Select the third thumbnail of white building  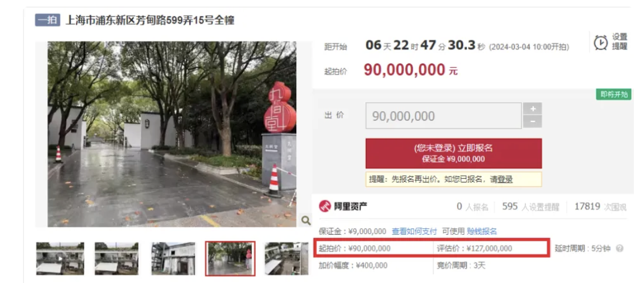[173, 258]
